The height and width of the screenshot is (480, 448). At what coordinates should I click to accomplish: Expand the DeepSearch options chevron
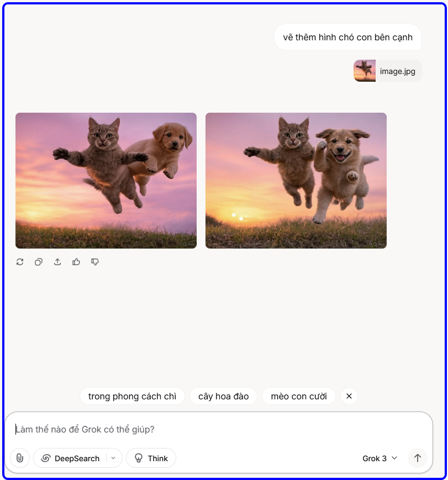coord(113,458)
